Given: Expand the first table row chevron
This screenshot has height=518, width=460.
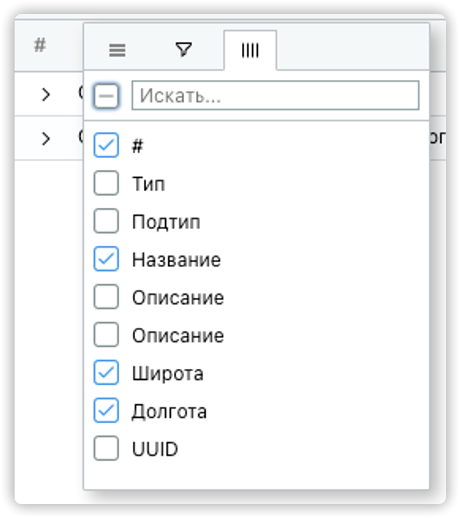Looking at the screenshot, I should pos(46,95).
